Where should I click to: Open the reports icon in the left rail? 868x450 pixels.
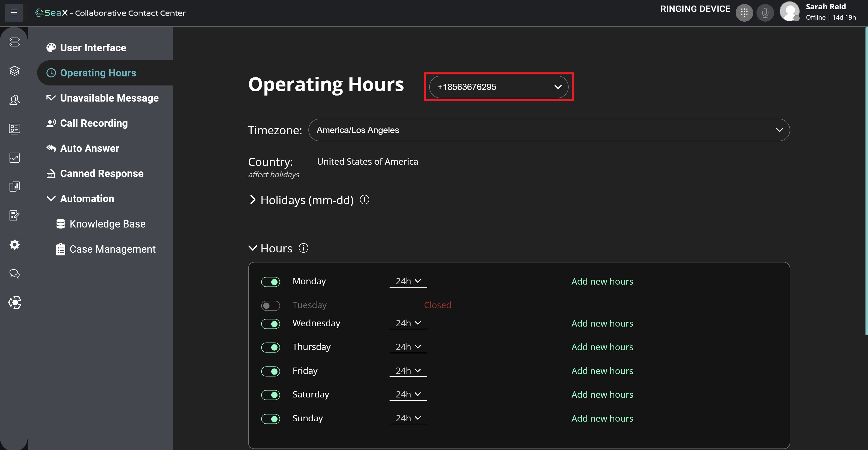click(14, 187)
